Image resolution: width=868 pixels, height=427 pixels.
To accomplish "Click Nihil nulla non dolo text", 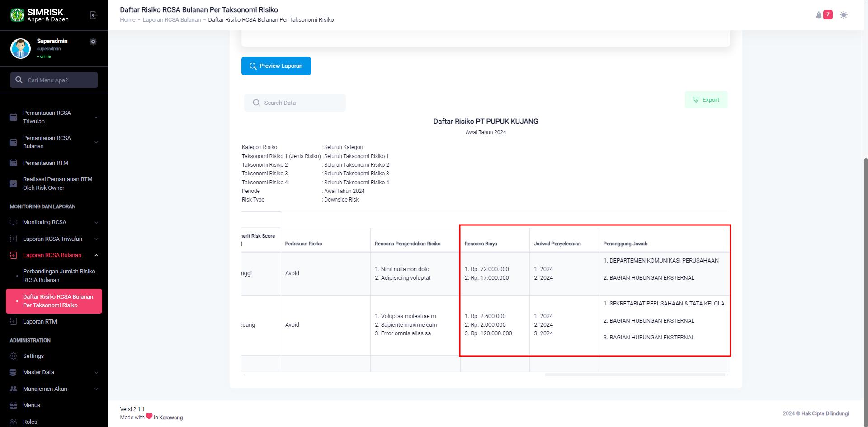I will click(x=405, y=269).
